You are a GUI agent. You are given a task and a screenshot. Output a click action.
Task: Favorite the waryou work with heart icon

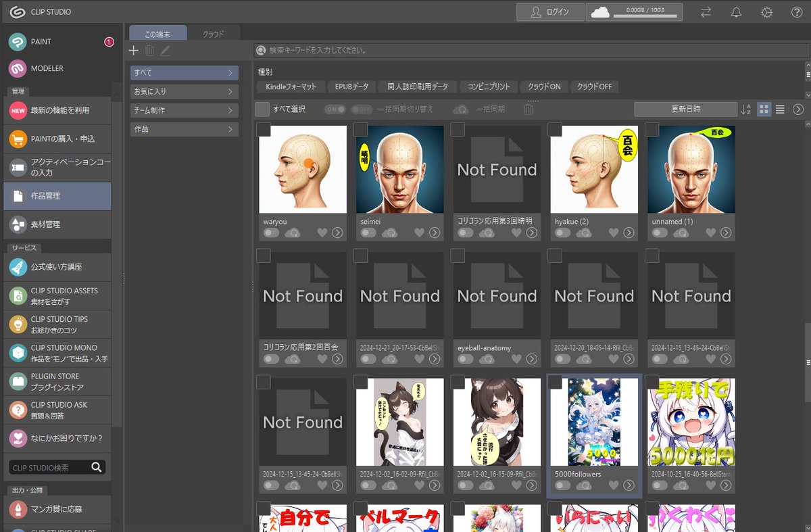322,233
